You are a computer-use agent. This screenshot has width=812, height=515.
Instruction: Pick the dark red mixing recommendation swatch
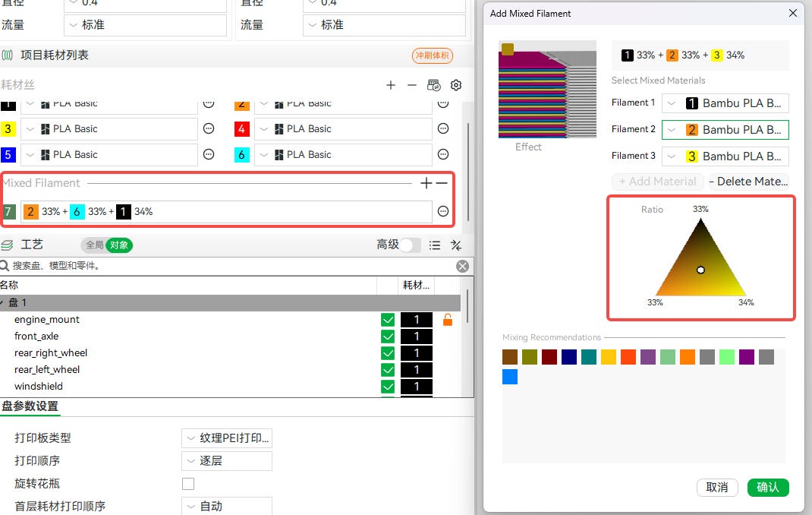[x=549, y=357]
